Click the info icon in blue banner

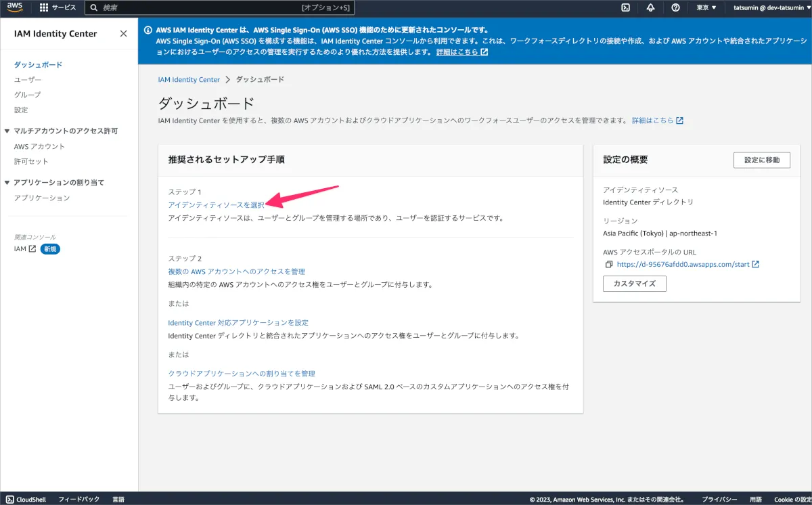click(x=148, y=30)
